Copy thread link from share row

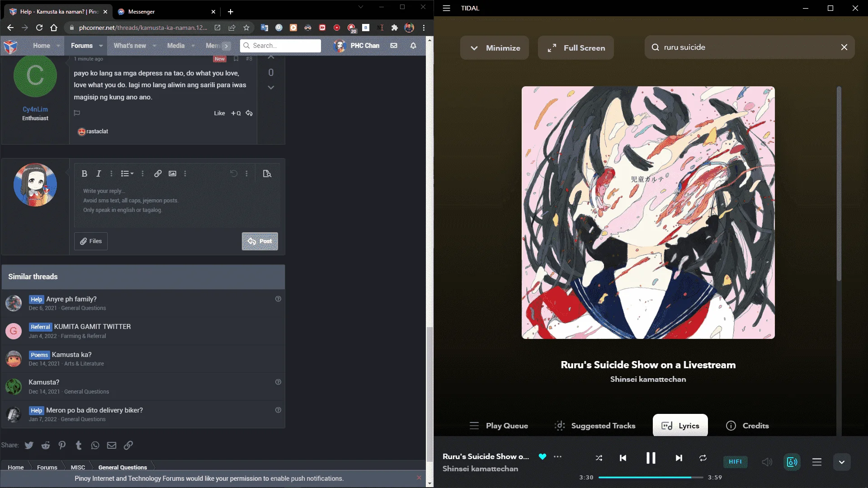click(x=128, y=446)
